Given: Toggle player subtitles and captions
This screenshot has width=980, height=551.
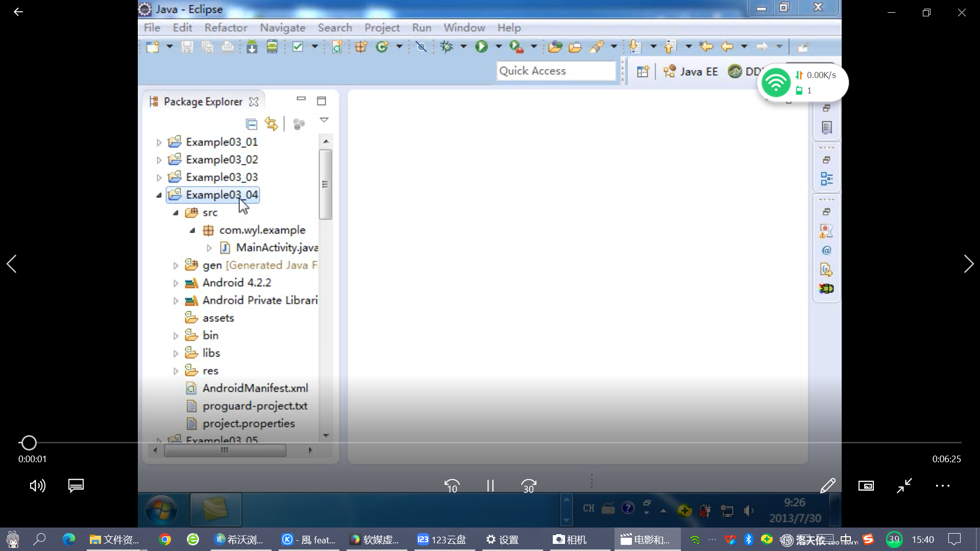Looking at the screenshot, I should click(x=76, y=486).
